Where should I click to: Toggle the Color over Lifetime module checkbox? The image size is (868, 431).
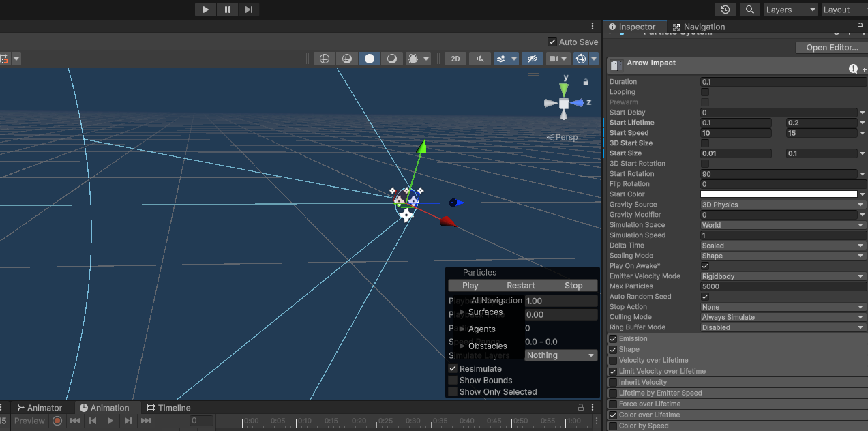[613, 415]
